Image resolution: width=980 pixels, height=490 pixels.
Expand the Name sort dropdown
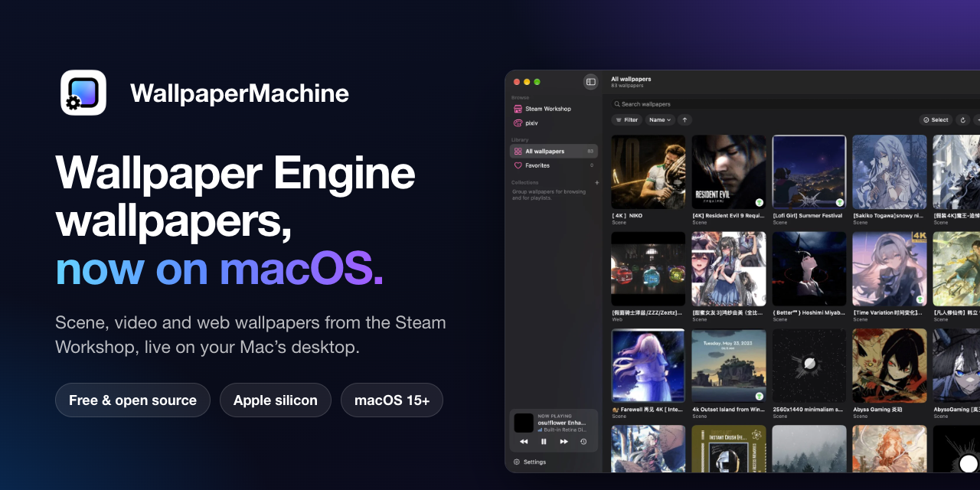point(660,120)
